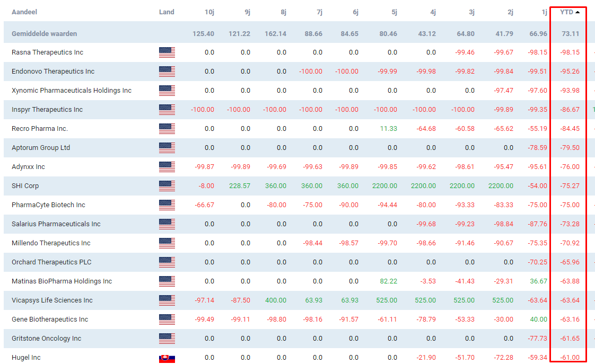This screenshot has width=595, height=364.
Task: Click SHI Corp 10j value -8.00
Action: click(206, 186)
